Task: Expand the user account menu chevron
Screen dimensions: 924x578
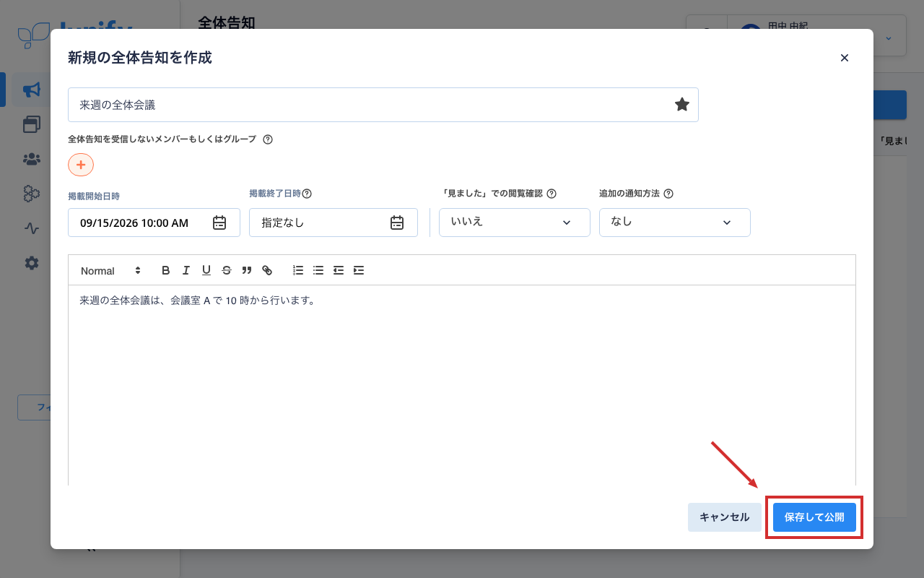Action: coord(889,38)
